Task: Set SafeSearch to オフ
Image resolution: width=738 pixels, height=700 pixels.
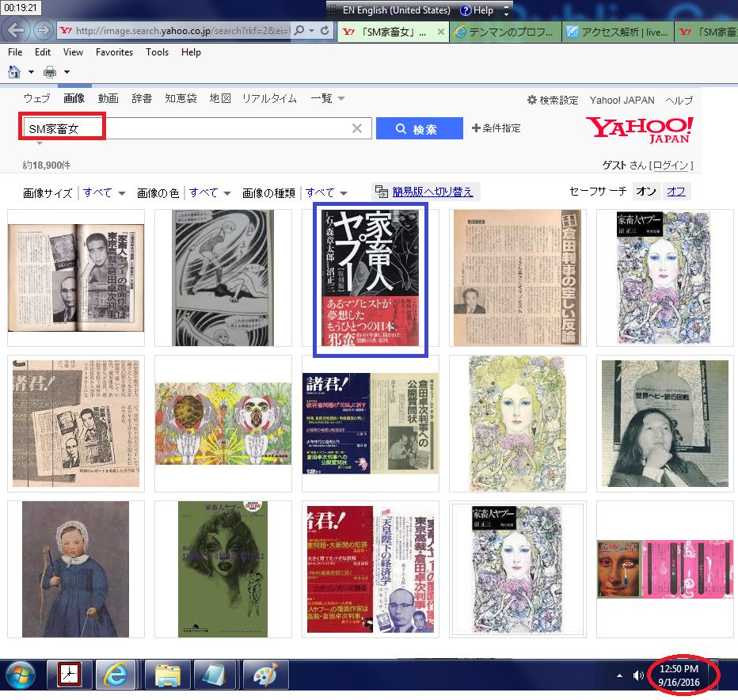Action: coord(676,191)
